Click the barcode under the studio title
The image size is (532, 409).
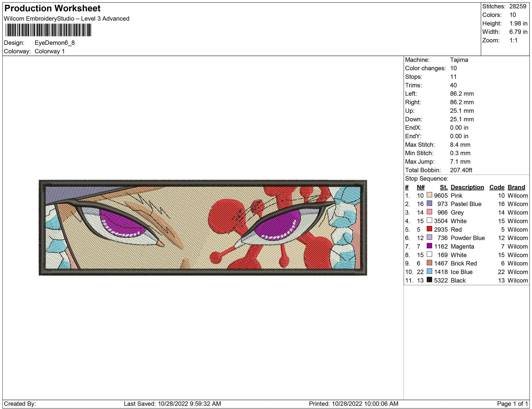pyautogui.click(x=48, y=30)
